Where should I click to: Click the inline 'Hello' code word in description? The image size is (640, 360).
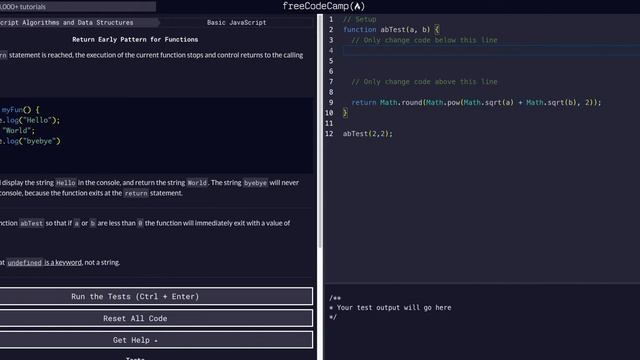(x=66, y=183)
